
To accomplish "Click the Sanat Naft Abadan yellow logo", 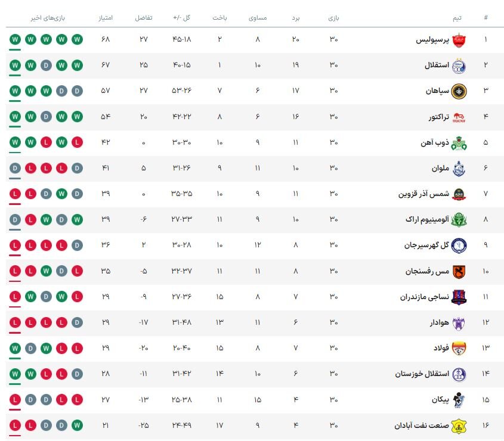I will coord(459,426).
